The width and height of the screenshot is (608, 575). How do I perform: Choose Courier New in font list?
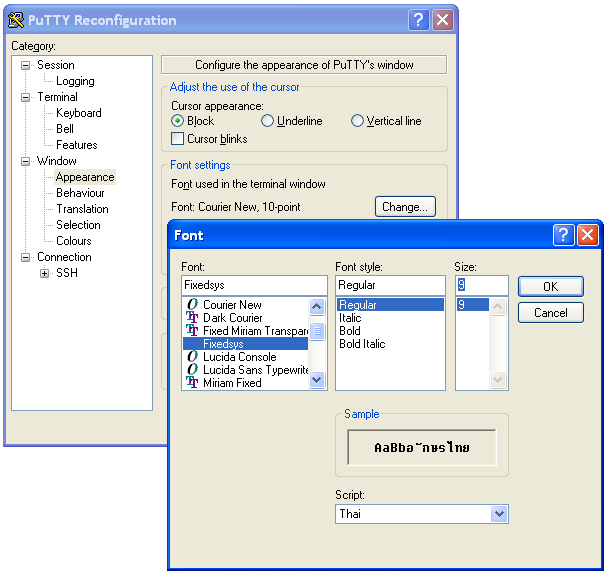click(x=245, y=305)
